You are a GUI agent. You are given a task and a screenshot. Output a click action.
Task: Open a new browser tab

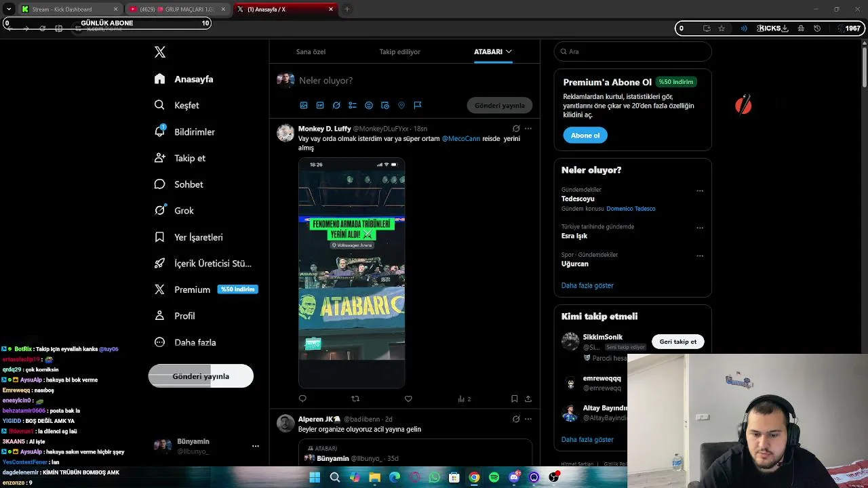(x=347, y=9)
